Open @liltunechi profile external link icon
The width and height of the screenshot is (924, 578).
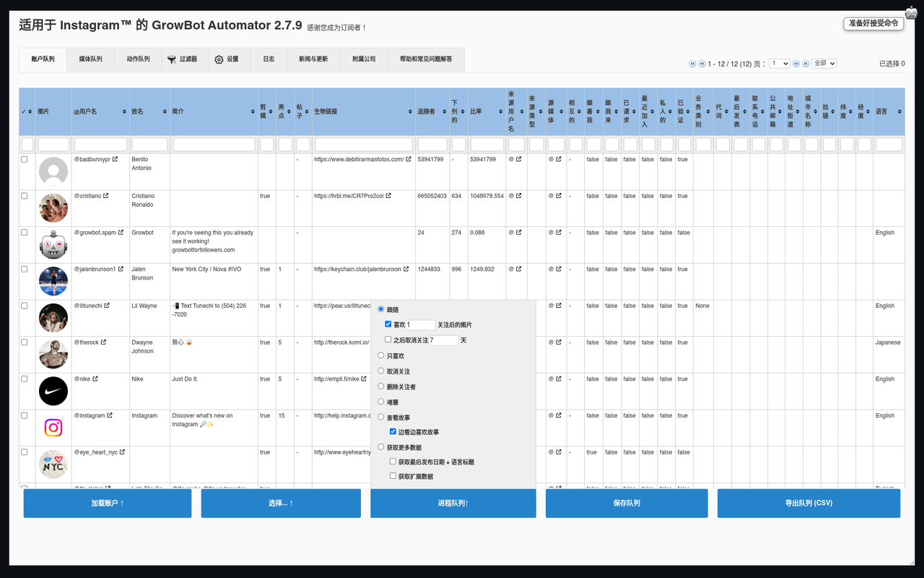pyautogui.click(x=107, y=306)
